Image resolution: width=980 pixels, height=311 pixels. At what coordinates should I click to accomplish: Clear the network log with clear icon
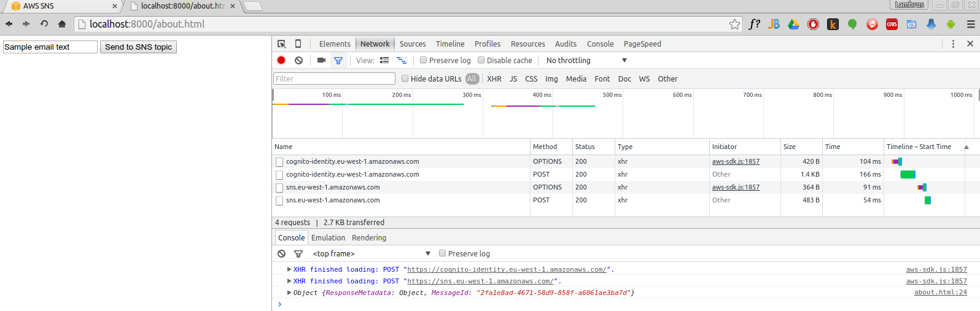[x=298, y=60]
